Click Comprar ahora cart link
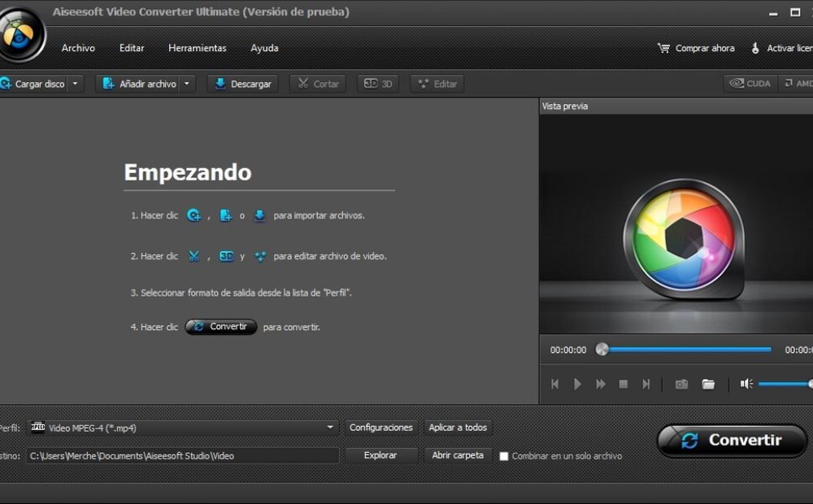The height and width of the screenshot is (504, 813). pos(697,48)
